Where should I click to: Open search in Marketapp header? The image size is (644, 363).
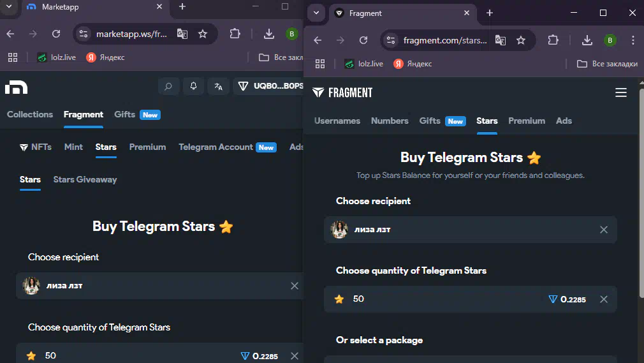coord(168,86)
